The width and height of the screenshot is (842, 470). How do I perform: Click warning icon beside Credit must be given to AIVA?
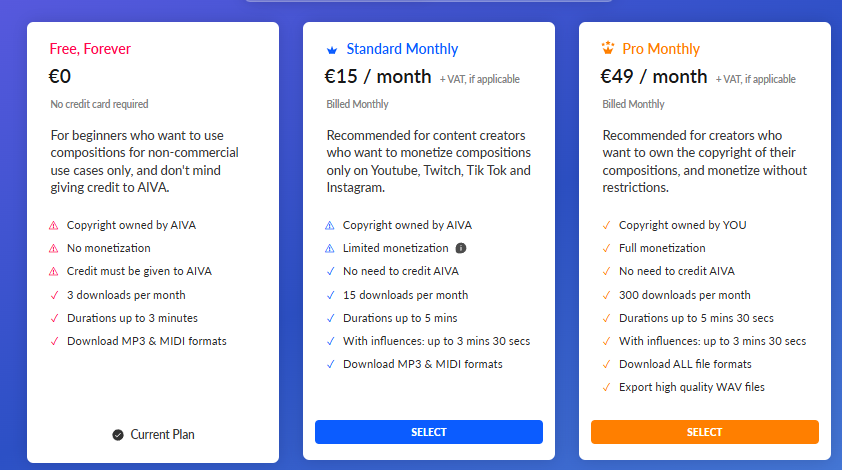coord(54,272)
